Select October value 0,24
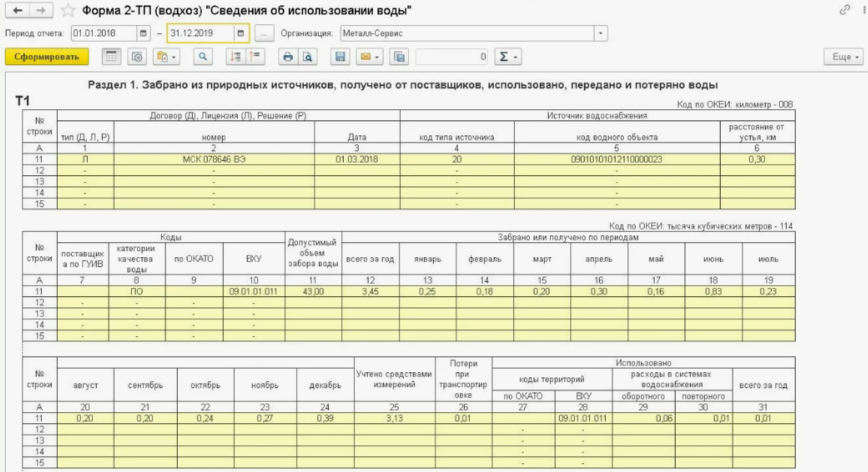Viewport: 868px width, 472px height. [x=205, y=419]
